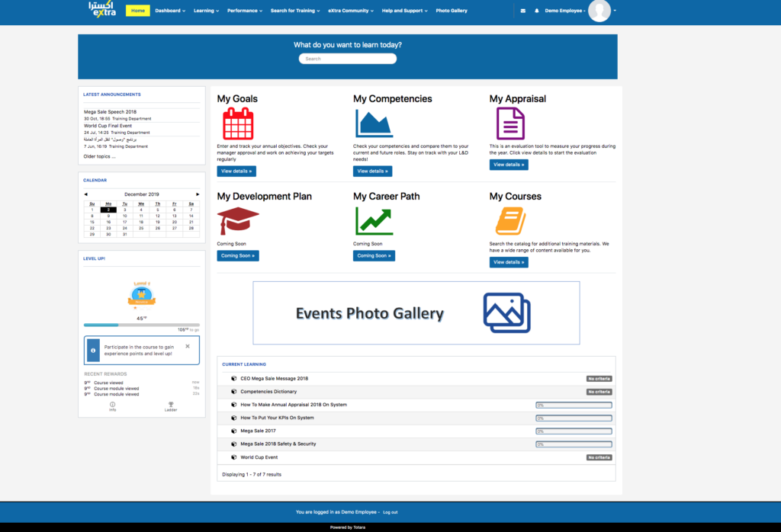
Task: Open the Photo Gallery menu item
Action: click(x=452, y=11)
